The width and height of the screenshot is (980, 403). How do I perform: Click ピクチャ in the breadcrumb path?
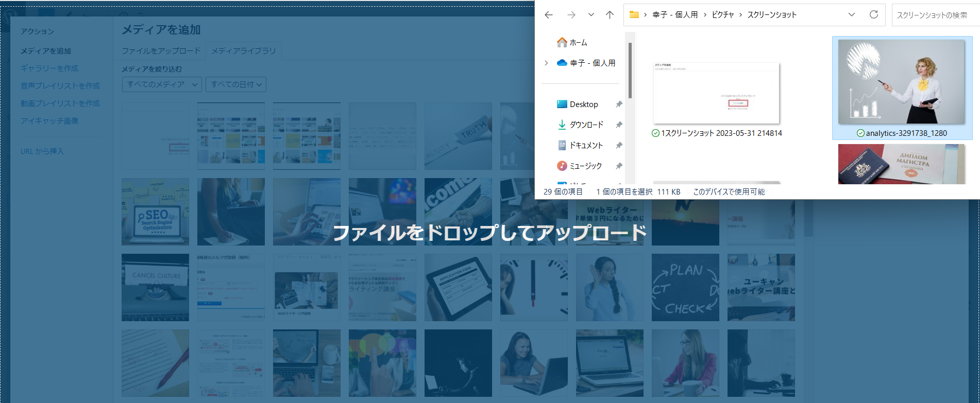click(x=723, y=14)
